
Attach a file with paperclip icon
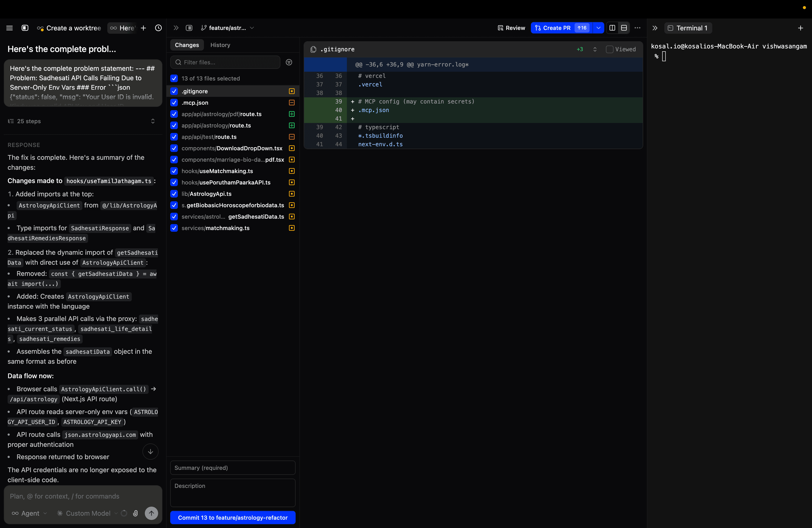[135, 513]
